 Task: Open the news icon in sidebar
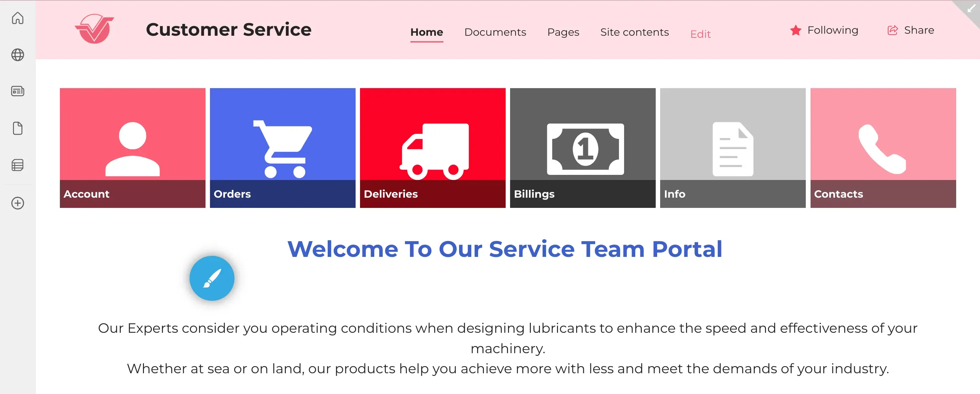17,91
